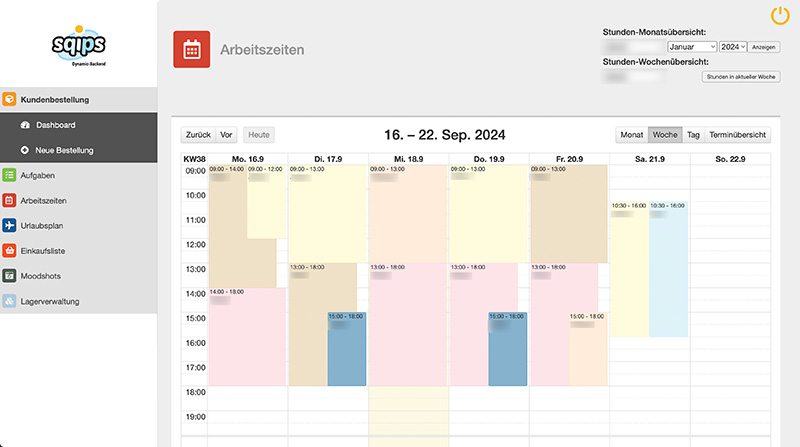Viewport: 800px width, 447px height.
Task: Open the Dashboard submenu item
Action: pyautogui.click(x=56, y=125)
